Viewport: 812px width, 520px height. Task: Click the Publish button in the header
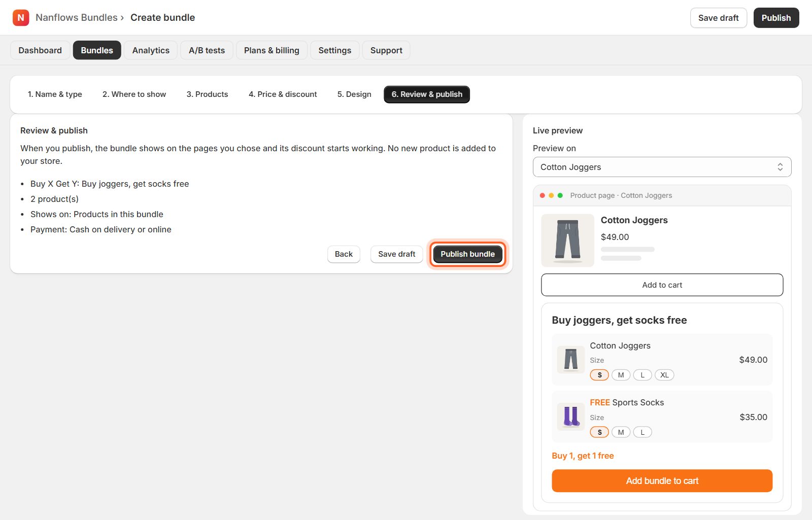click(776, 18)
